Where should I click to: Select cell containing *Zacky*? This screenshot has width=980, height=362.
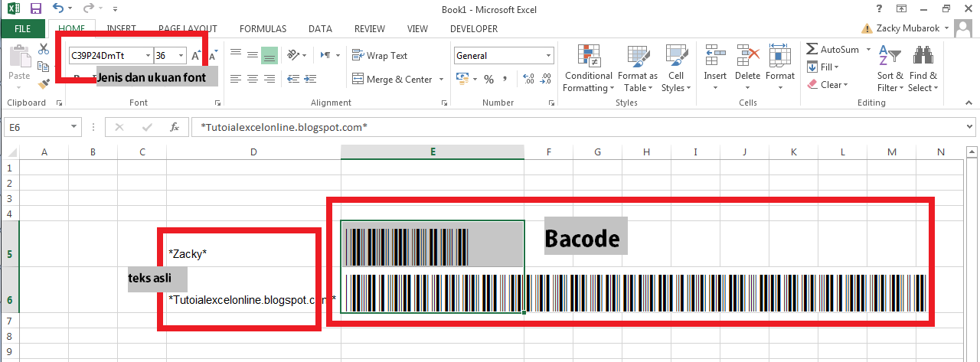tap(253, 243)
